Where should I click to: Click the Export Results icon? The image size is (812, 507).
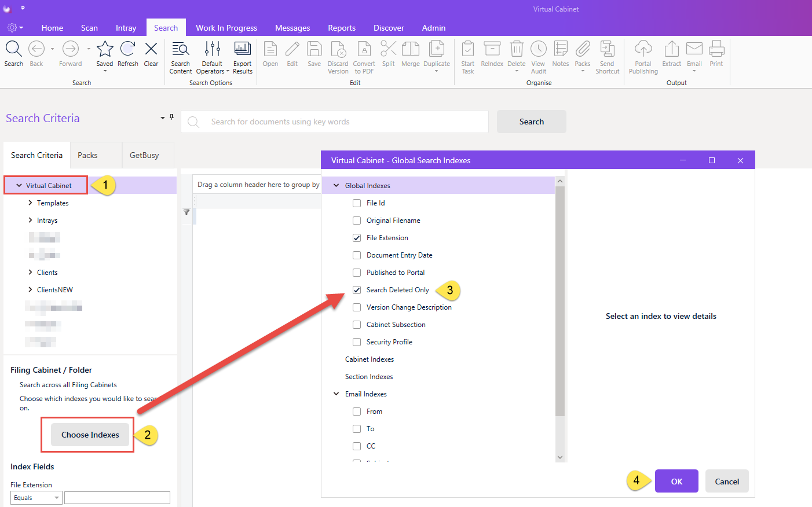(242, 49)
